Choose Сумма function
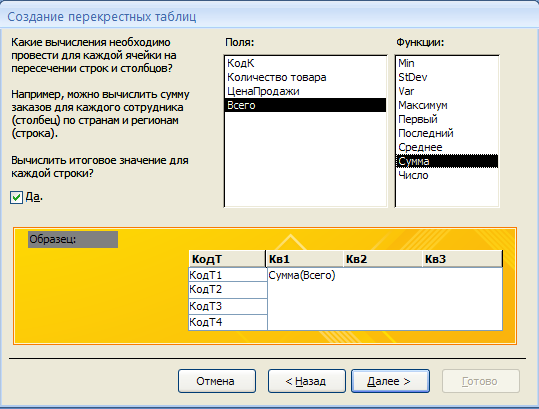539x409 pixels. (447, 161)
